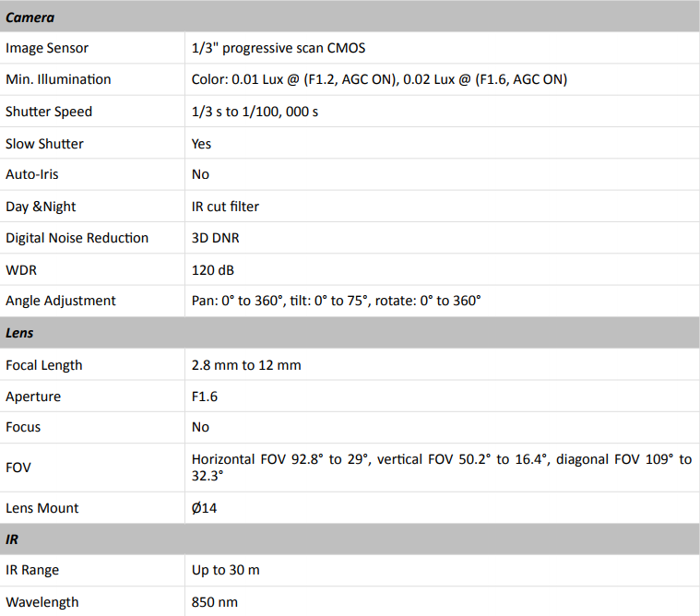Screen dimensions: 700x616
Task: Click the Aperture F1.6 value
Action: [x=205, y=397]
